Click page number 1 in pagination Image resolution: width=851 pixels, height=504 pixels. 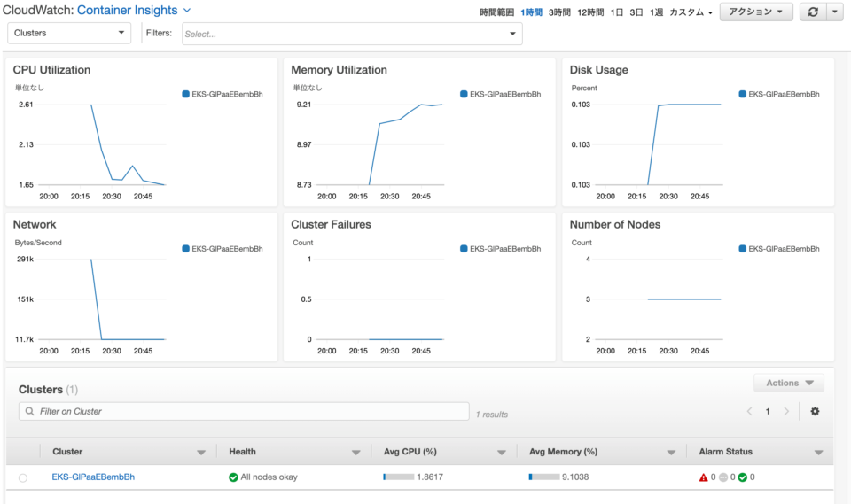(768, 411)
